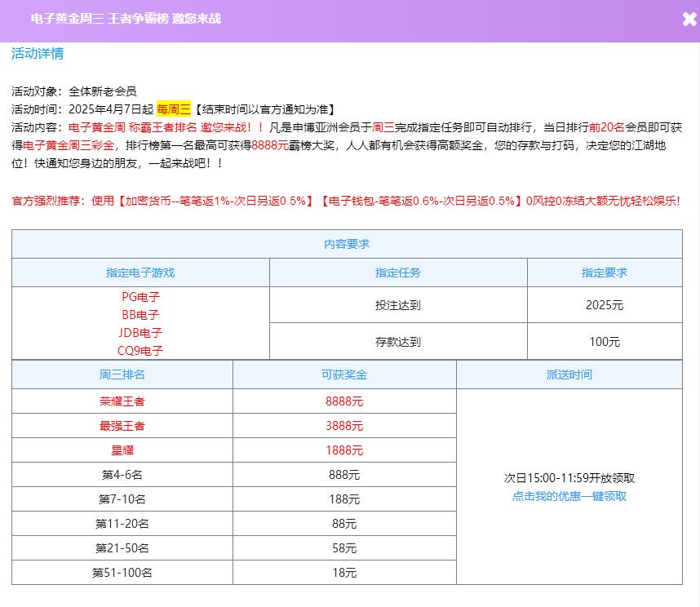Click CQ9电子 game entry
700x607 pixels.
140,351
